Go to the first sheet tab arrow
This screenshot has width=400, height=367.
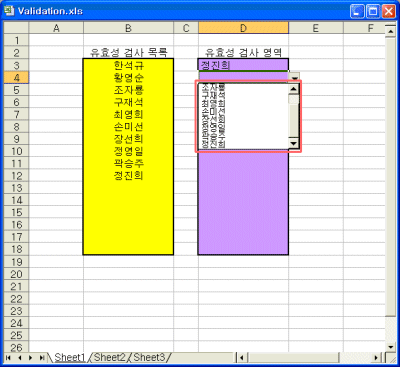[9, 358]
